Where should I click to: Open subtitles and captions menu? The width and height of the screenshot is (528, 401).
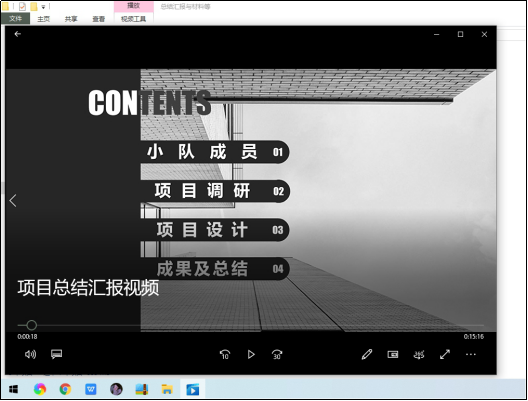click(56, 354)
